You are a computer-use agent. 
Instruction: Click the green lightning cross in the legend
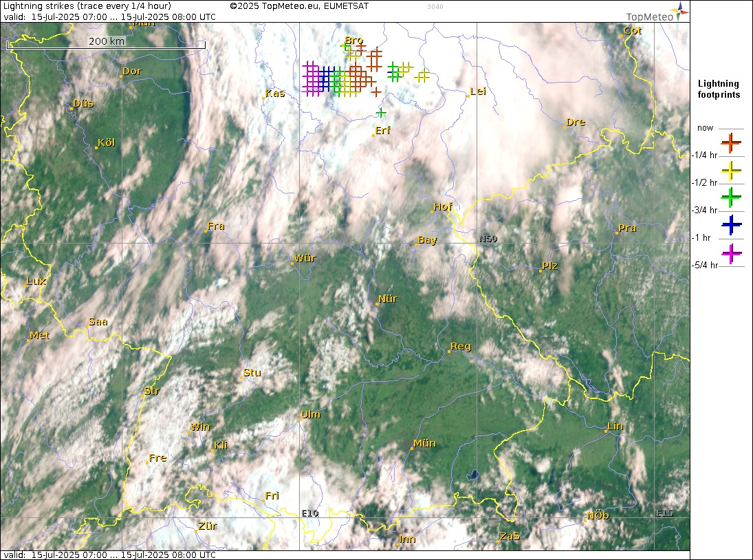pos(731,197)
